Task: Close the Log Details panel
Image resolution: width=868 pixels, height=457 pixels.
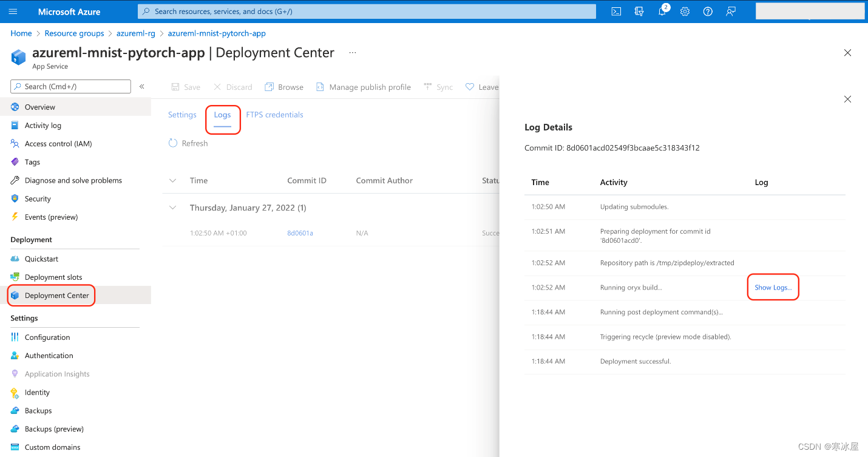Action: pos(847,99)
